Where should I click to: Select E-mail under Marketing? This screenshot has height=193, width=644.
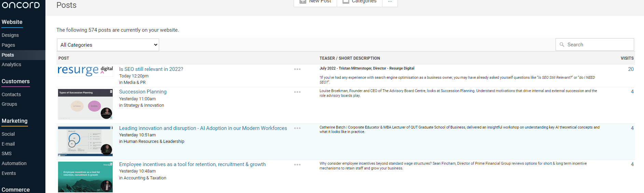[x=8, y=144]
